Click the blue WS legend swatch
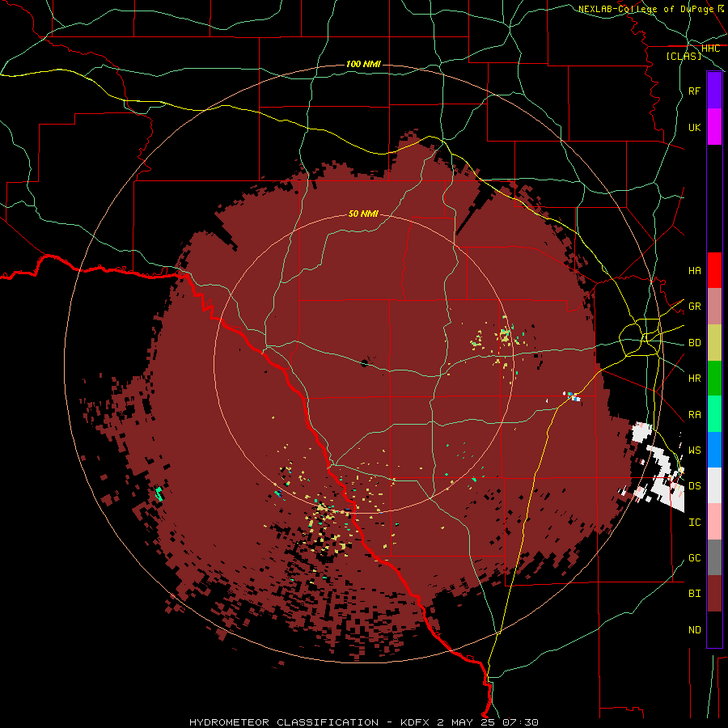The image size is (728, 728). point(714,450)
